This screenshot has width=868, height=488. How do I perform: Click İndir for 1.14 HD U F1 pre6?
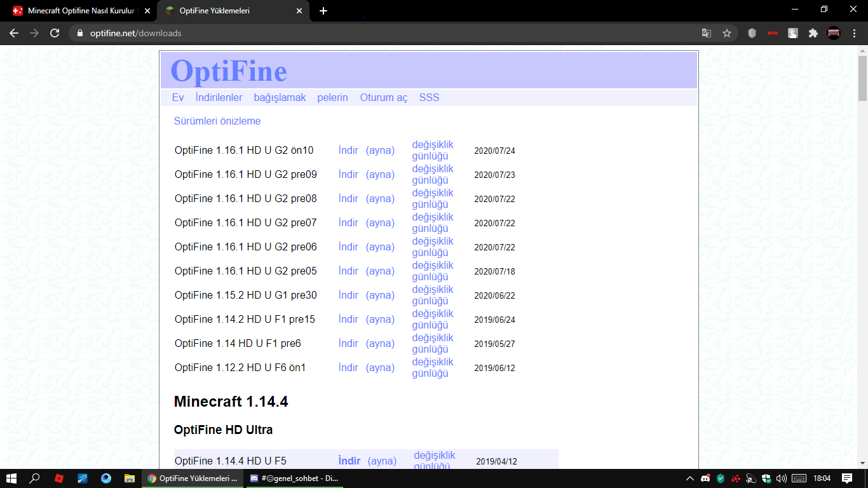(348, 344)
